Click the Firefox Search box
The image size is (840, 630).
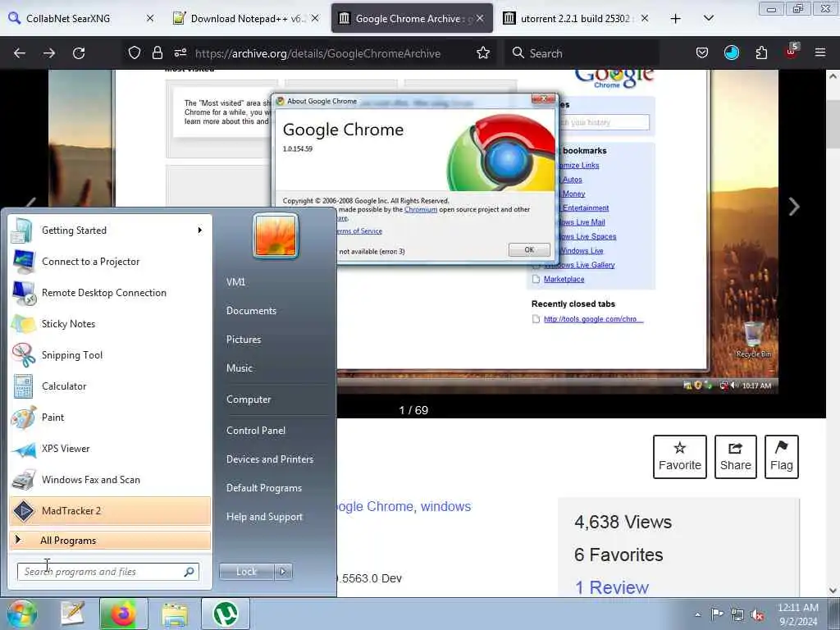pyautogui.click(x=582, y=53)
